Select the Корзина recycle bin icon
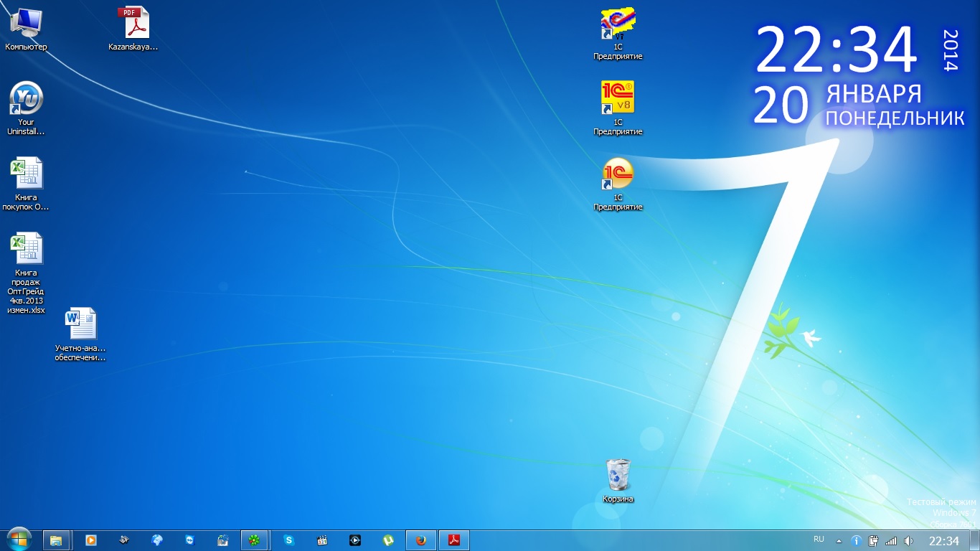Image resolution: width=980 pixels, height=551 pixels. click(x=618, y=481)
